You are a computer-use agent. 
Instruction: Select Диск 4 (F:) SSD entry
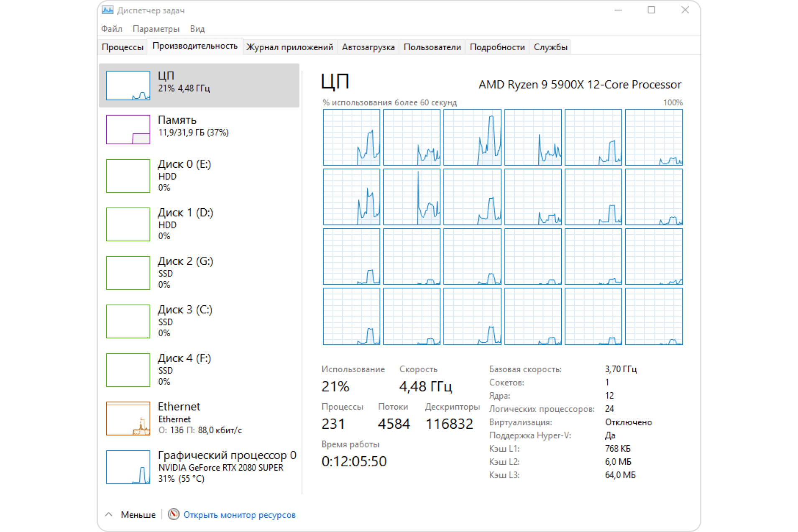(184, 369)
